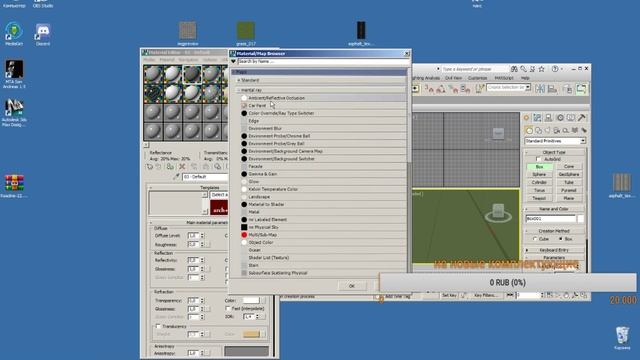
Task: Enable the AutoGrid checkbox
Action: point(538,159)
